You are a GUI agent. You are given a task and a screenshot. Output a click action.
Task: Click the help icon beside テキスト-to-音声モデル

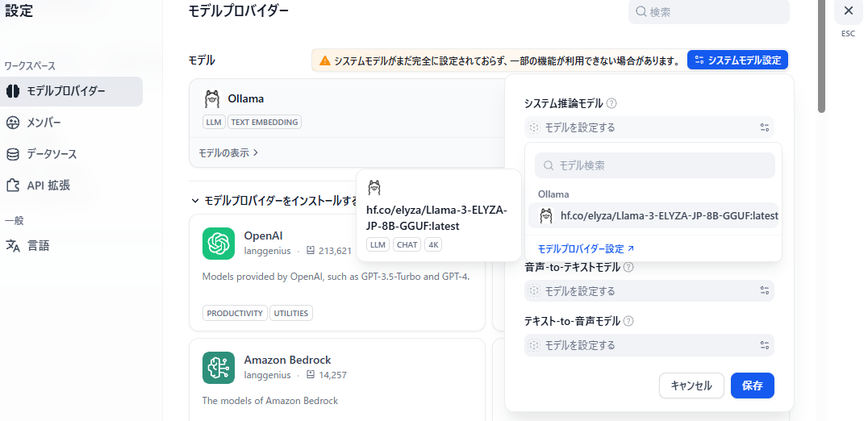pos(628,322)
